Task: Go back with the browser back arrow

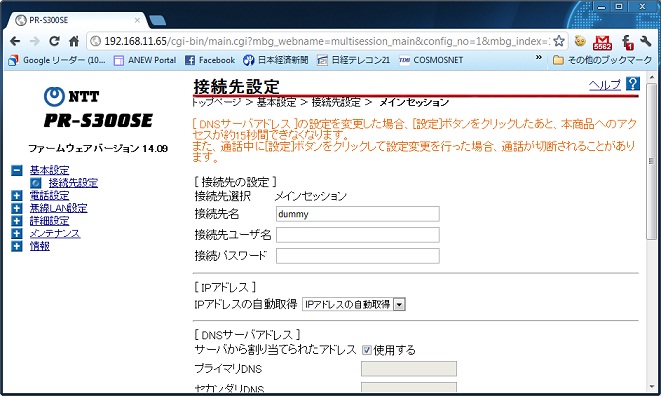Action: point(15,41)
